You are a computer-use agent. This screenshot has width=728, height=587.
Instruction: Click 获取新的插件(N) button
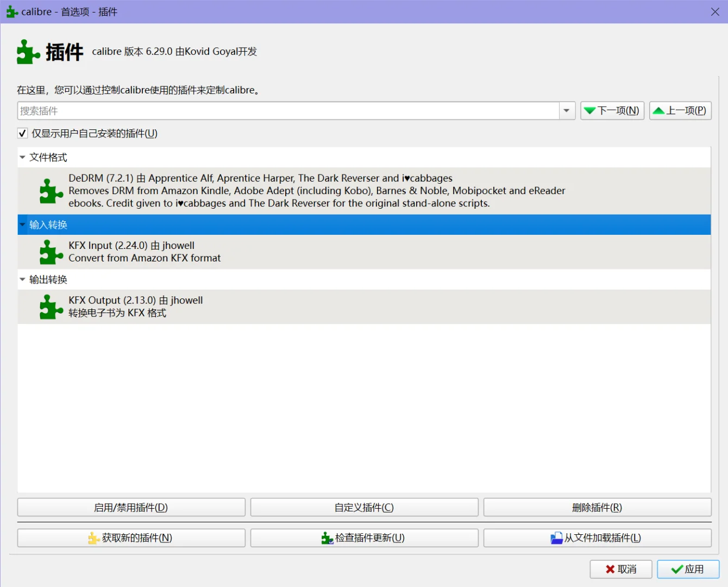(131, 538)
